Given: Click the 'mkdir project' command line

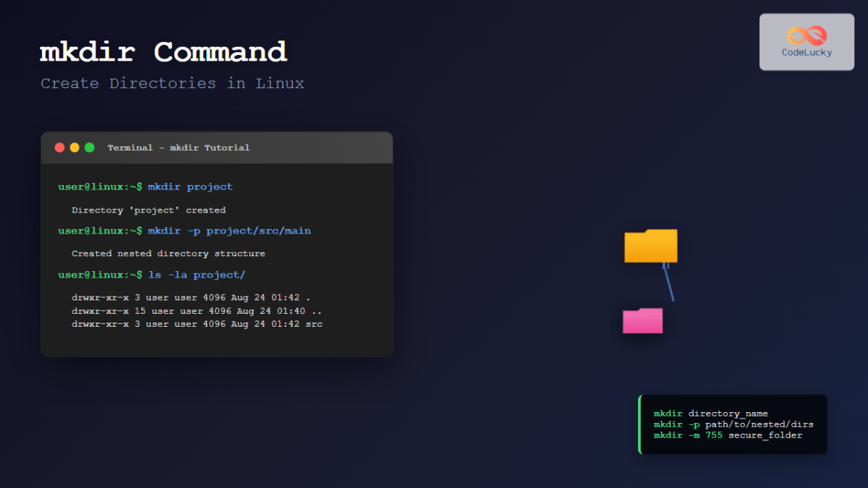Looking at the screenshot, I should 190,187.
